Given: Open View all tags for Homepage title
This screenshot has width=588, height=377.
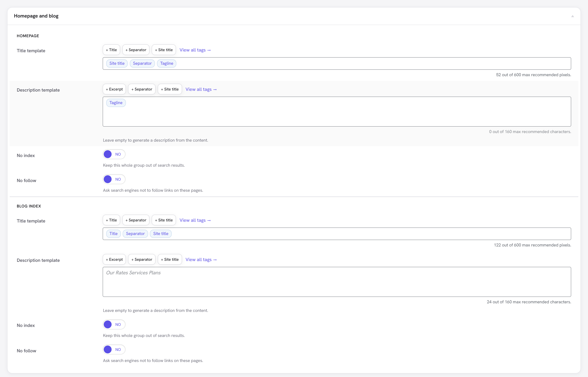Looking at the screenshot, I should tap(195, 50).
